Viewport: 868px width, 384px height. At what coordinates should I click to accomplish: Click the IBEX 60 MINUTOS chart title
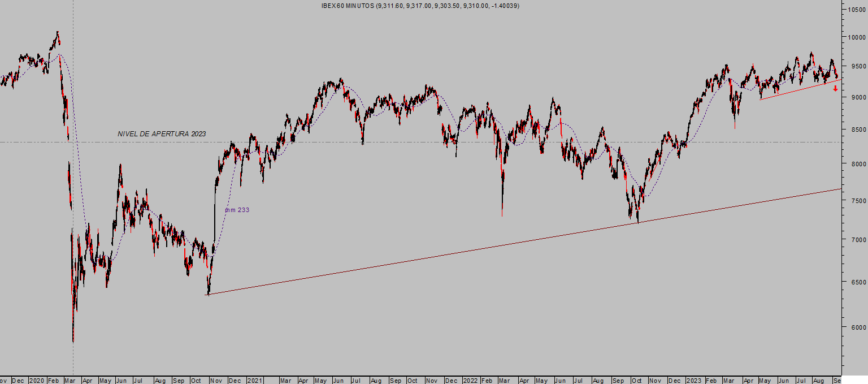(x=420, y=6)
